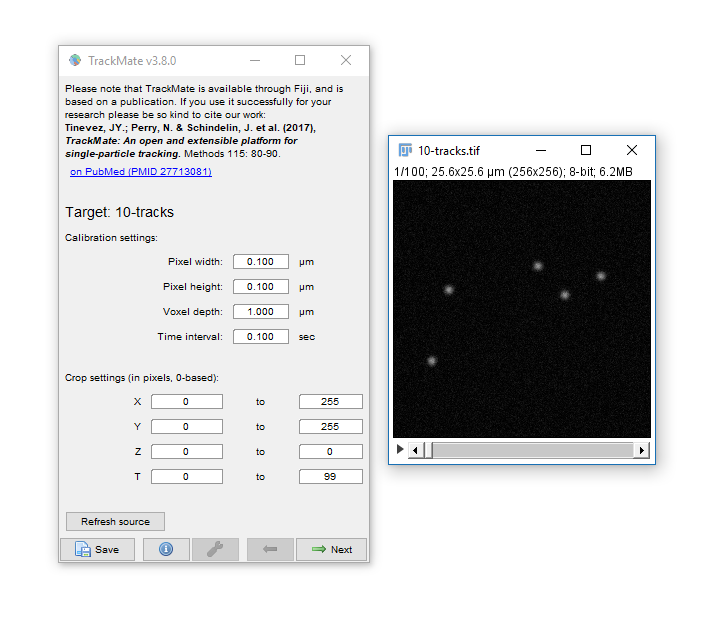Image resolution: width=720 pixels, height=624 pixels.
Task: Click the Time interval field
Action: pos(260,337)
